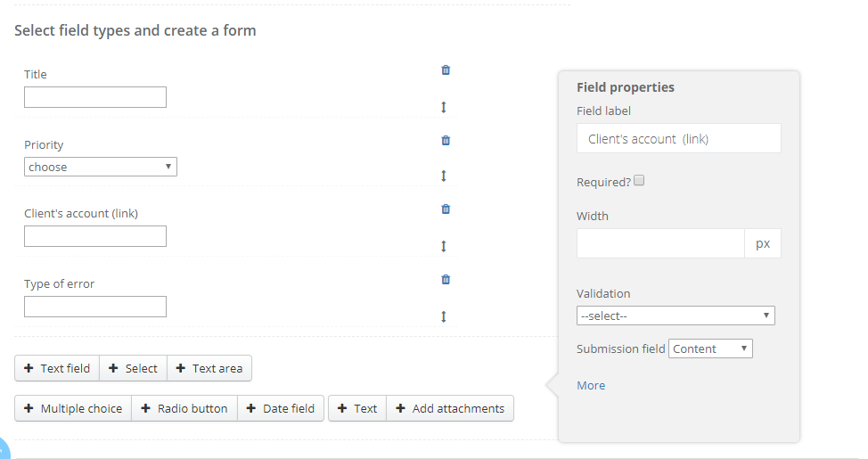Image resolution: width=868 pixels, height=459 pixels.
Task: Toggle the Required checkbox
Action: click(639, 181)
